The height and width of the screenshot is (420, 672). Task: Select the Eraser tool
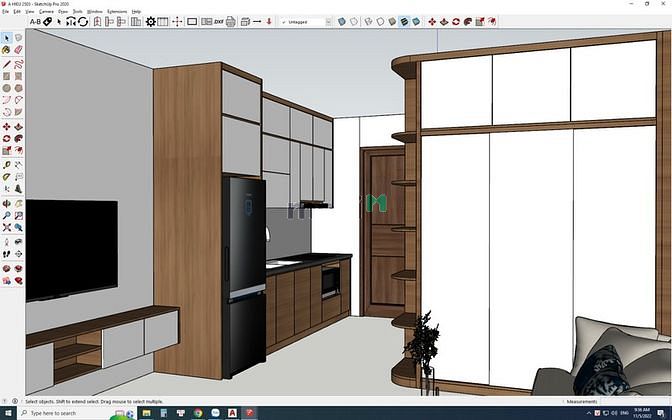coord(18,50)
